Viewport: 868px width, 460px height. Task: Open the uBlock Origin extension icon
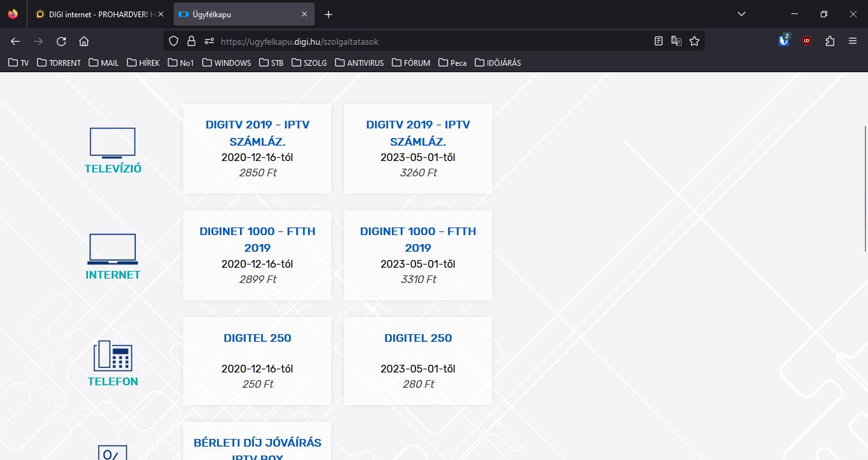807,42
